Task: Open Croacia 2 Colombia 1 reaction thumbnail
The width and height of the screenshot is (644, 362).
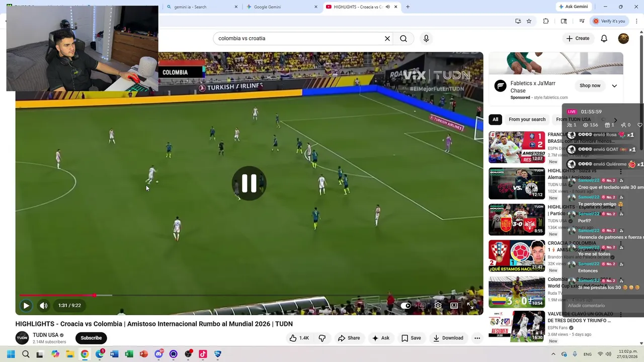Action: tap(517, 256)
